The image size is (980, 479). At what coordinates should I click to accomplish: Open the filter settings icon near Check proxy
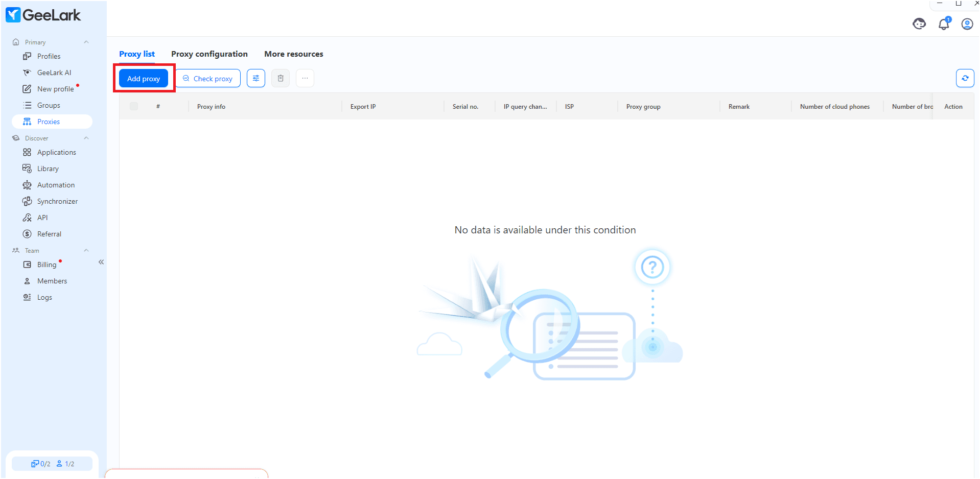(255, 78)
